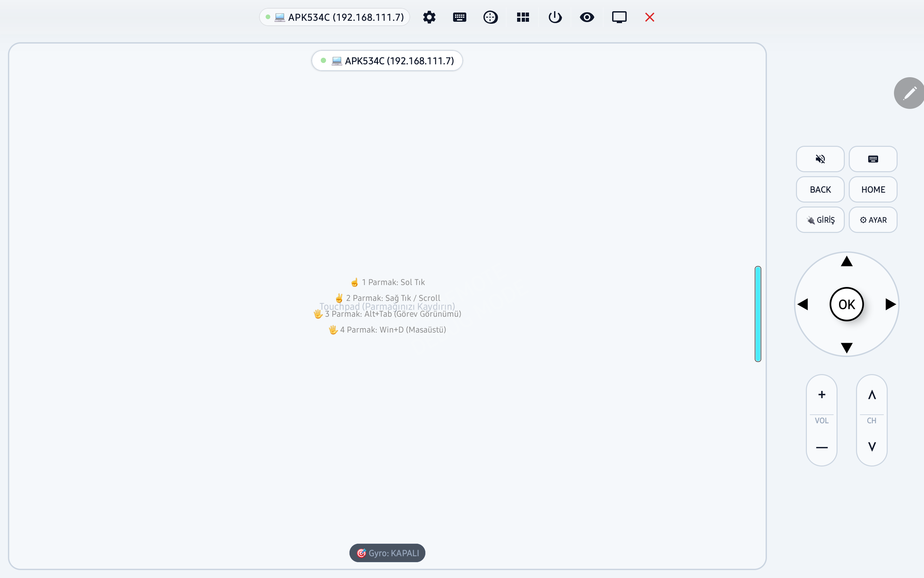Click the D-pad up arrow
The height and width of the screenshot is (578, 924).
click(x=846, y=262)
